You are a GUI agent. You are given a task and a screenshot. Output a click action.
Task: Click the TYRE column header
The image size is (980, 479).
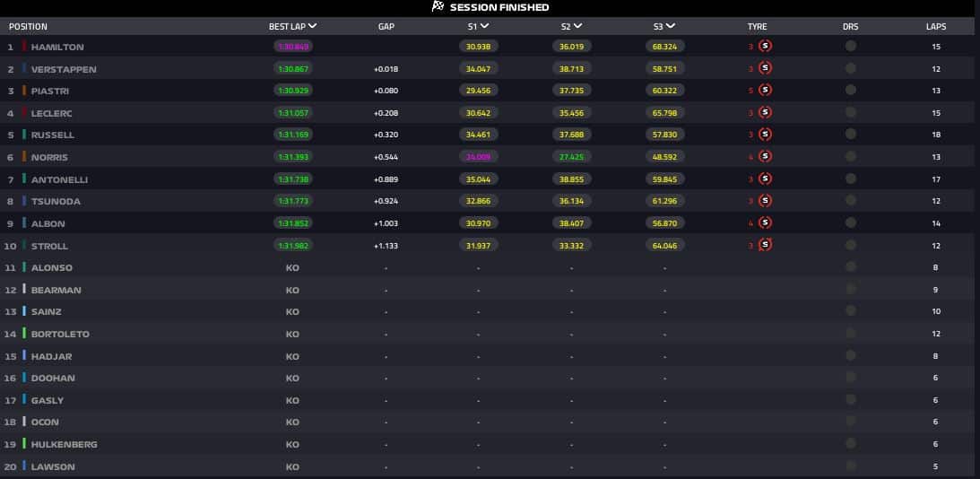click(757, 27)
